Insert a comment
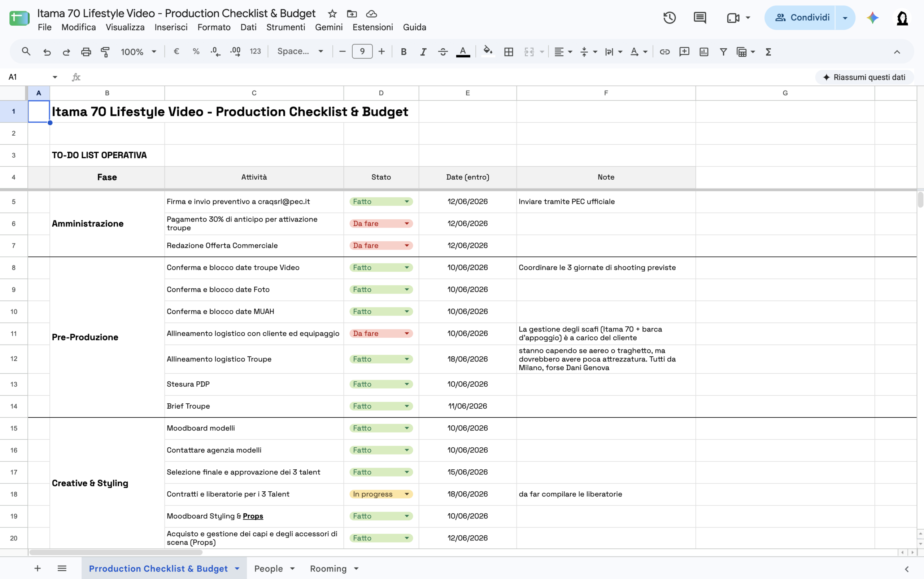 pyautogui.click(x=684, y=52)
